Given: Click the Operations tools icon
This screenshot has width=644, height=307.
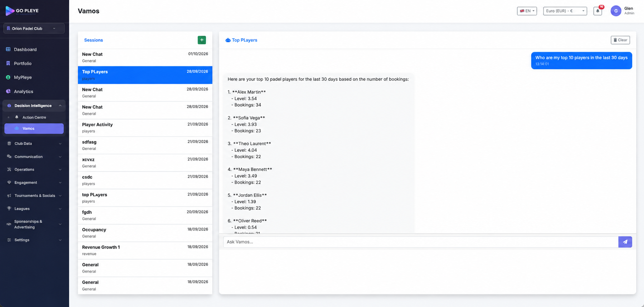Looking at the screenshot, I should (x=9, y=169).
